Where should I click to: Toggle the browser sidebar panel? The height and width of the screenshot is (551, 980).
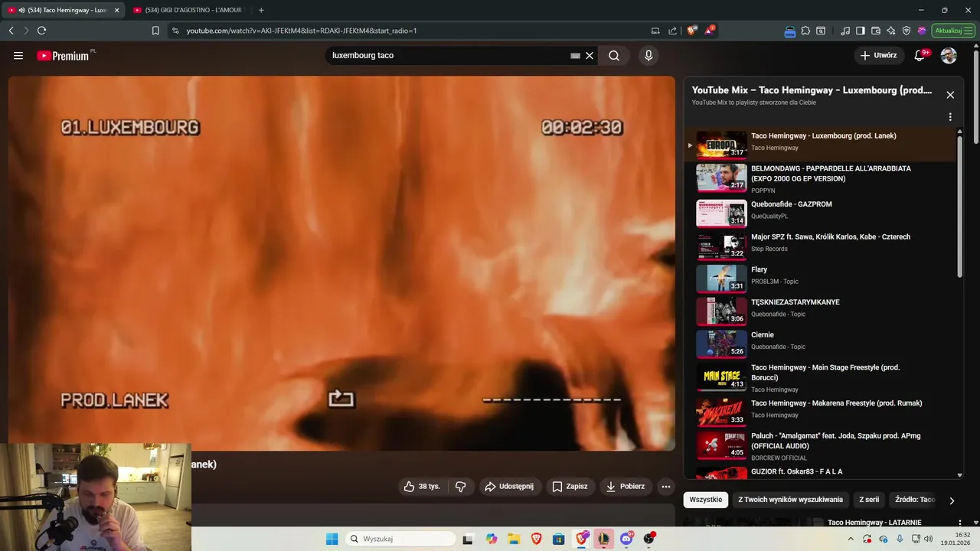(861, 31)
